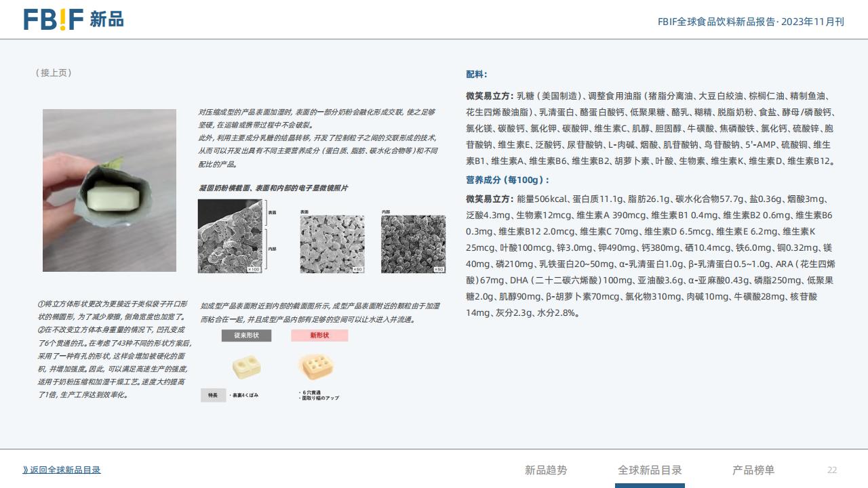The image size is (868, 488).
Task: Click the paragraph starting ①将立方体形状
Action: tap(115, 350)
